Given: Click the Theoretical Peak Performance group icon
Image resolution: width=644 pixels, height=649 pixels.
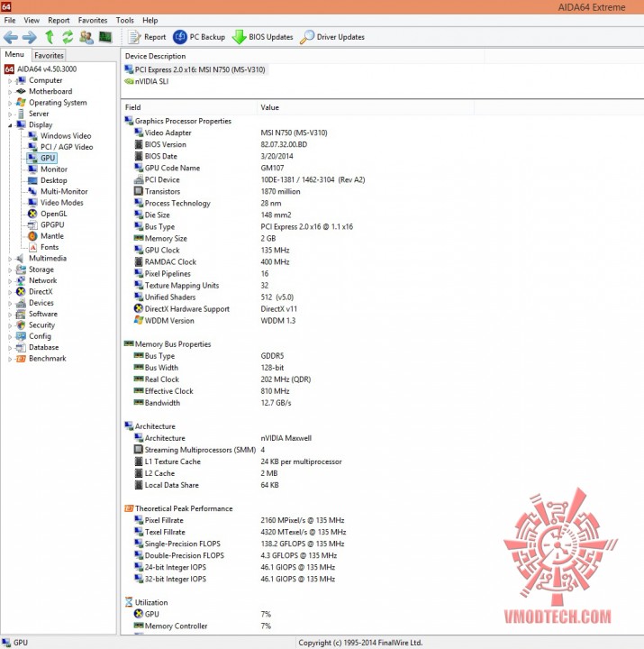Looking at the screenshot, I should pos(129,508).
